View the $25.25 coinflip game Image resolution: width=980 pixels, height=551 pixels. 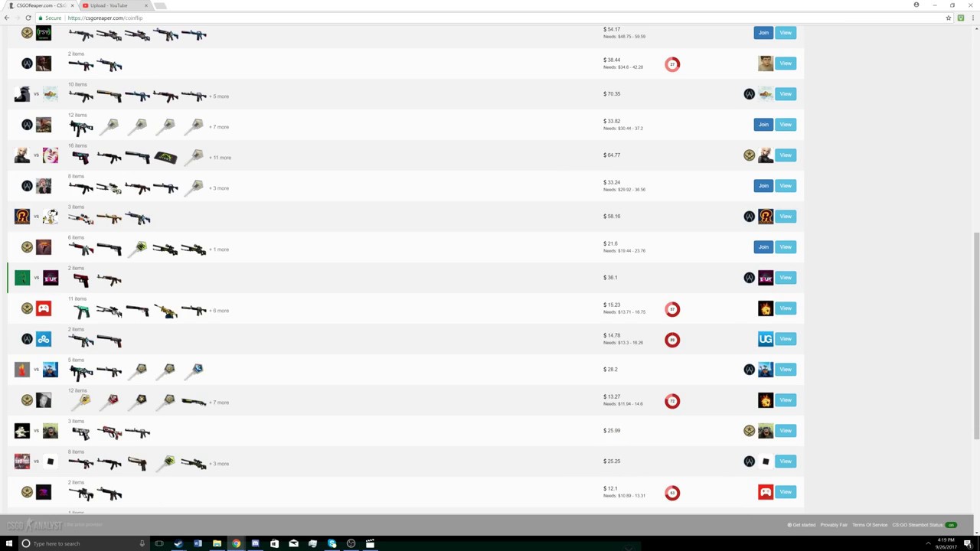pyautogui.click(x=786, y=461)
